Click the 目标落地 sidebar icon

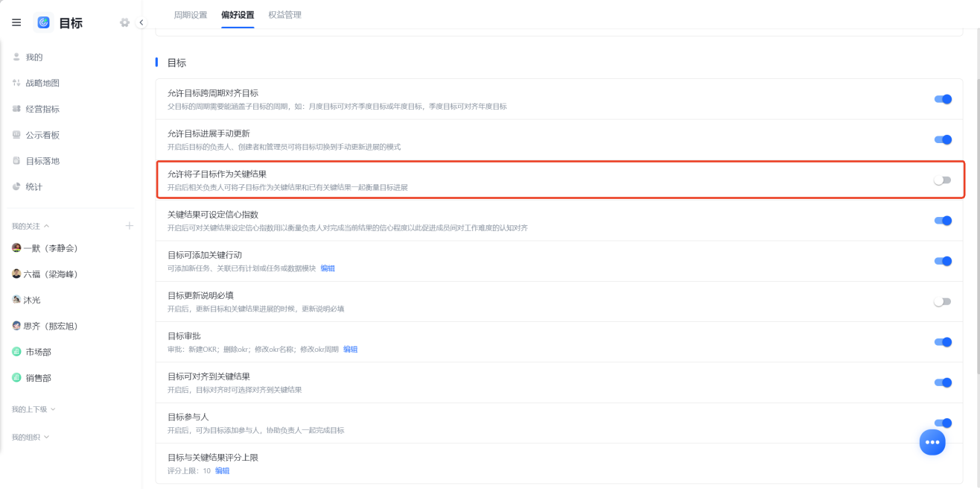coord(16,161)
